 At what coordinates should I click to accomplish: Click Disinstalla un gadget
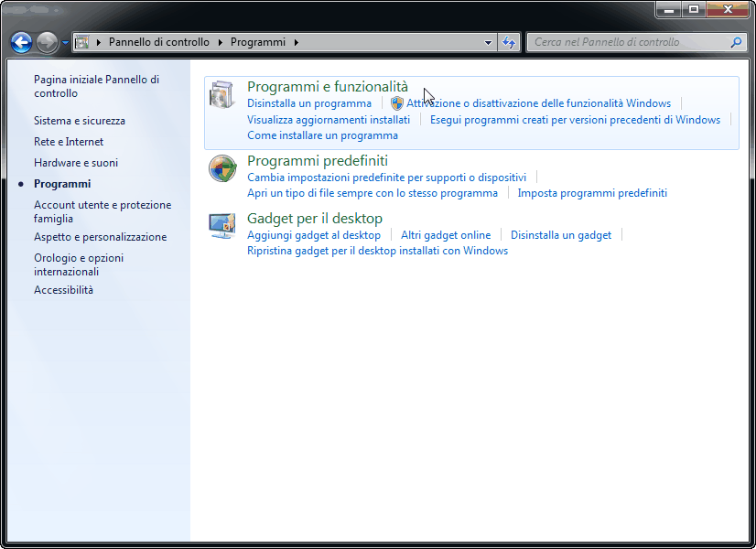coord(561,235)
